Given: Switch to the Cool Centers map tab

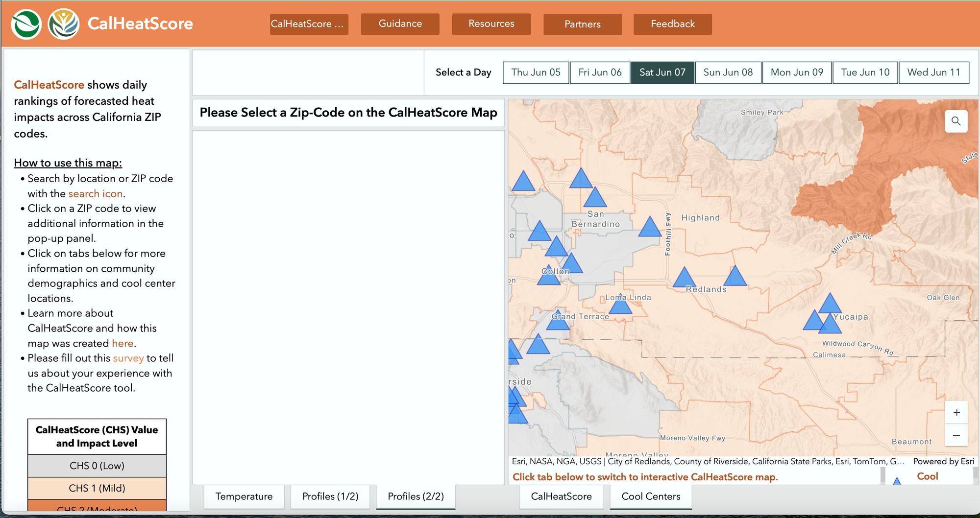Looking at the screenshot, I should point(651,496).
